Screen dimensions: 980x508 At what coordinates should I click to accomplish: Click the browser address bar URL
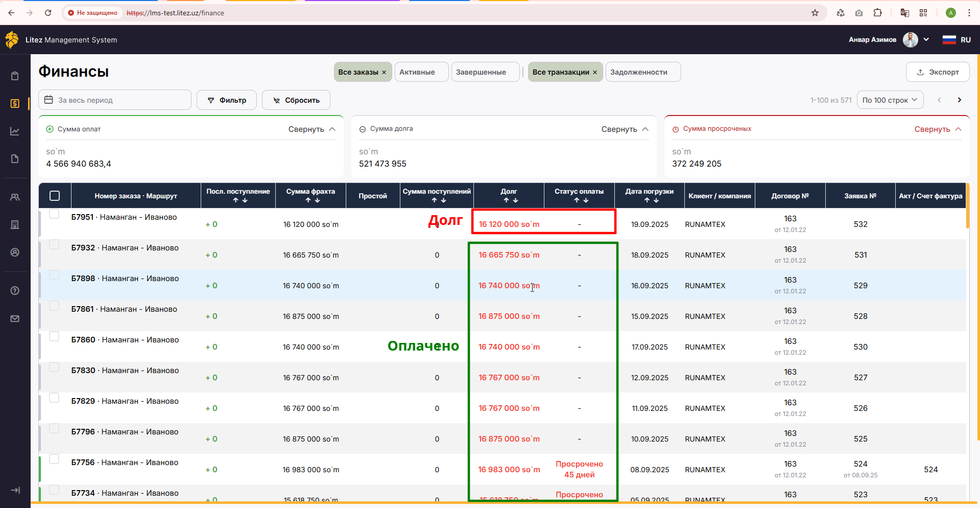175,13
